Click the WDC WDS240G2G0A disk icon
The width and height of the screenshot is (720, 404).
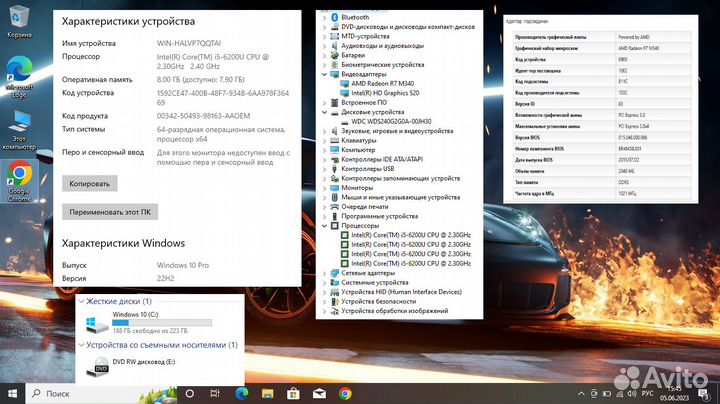tap(345, 122)
